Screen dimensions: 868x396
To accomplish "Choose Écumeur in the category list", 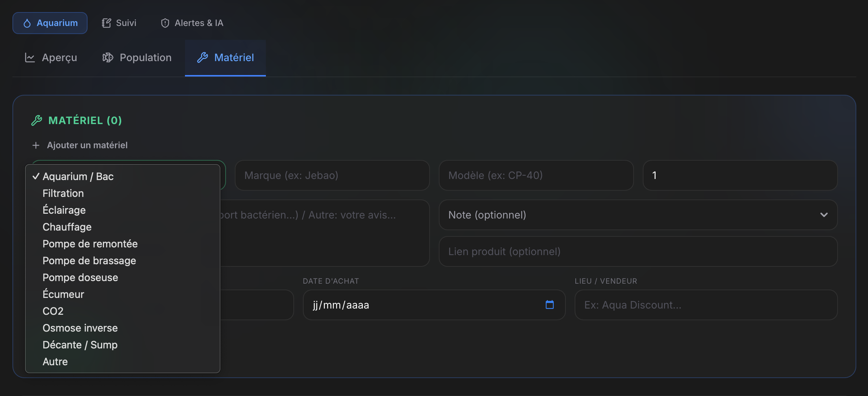I will 63,294.
